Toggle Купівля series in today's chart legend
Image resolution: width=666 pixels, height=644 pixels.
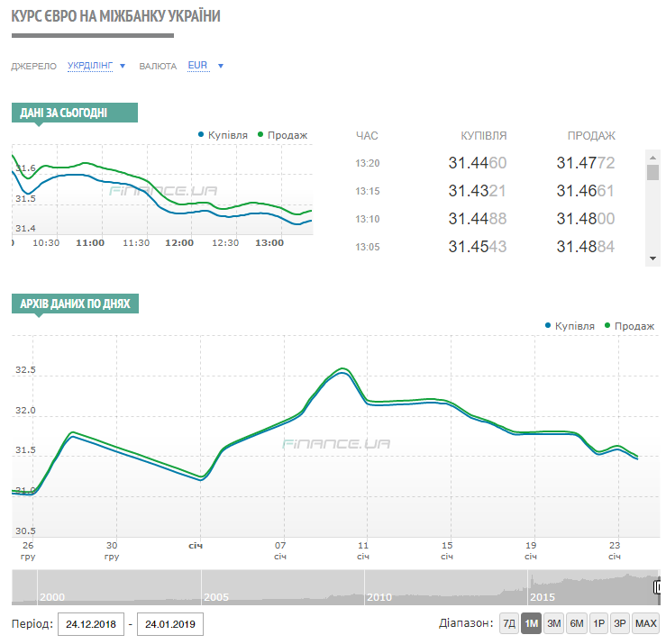tap(223, 135)
